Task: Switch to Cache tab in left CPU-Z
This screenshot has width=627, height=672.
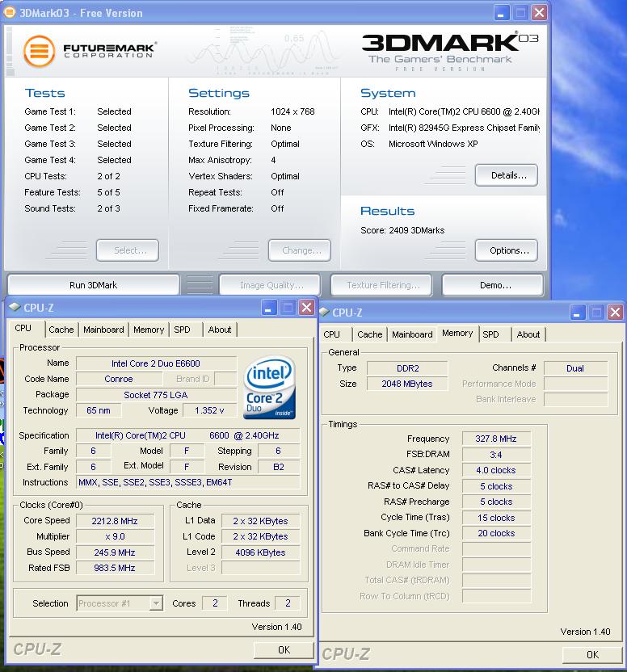Action: (x=61, y=330)
